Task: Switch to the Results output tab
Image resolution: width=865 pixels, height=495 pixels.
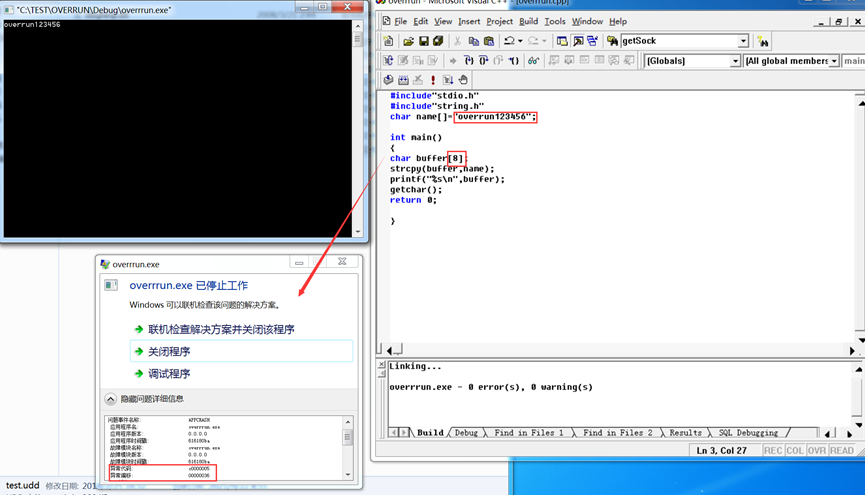Action: pos(685,433)
